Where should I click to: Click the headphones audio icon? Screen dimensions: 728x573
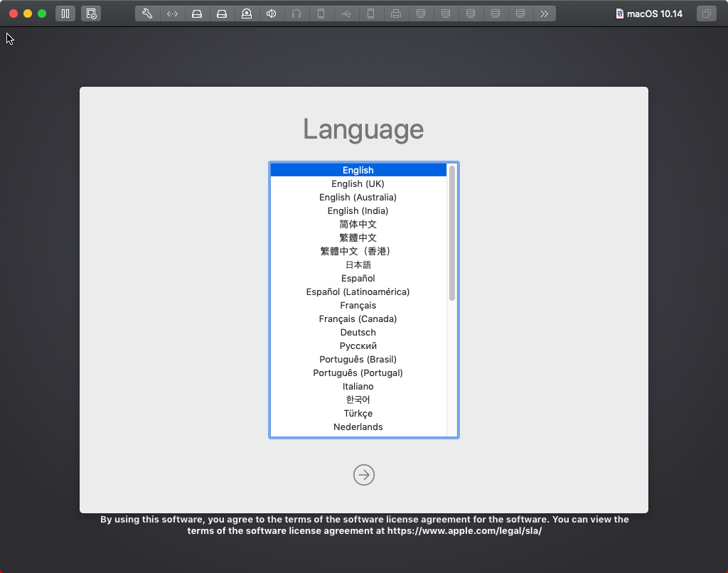[296, 14]
